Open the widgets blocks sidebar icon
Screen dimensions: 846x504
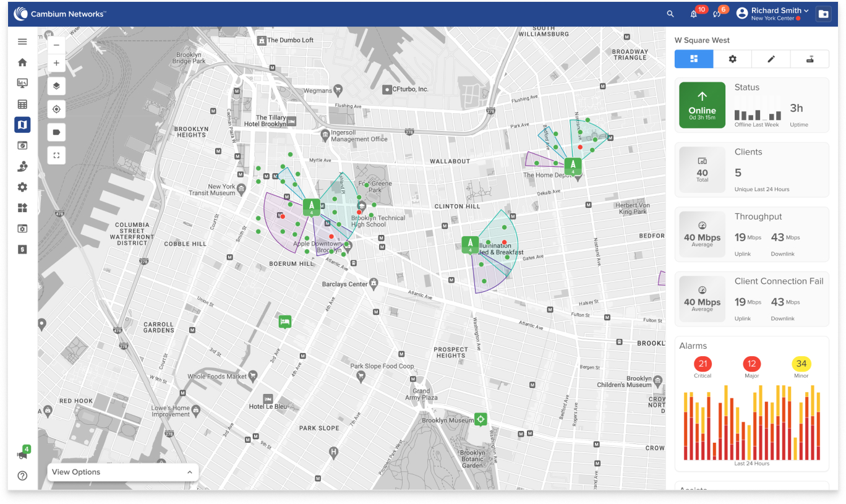coord(22,208)
